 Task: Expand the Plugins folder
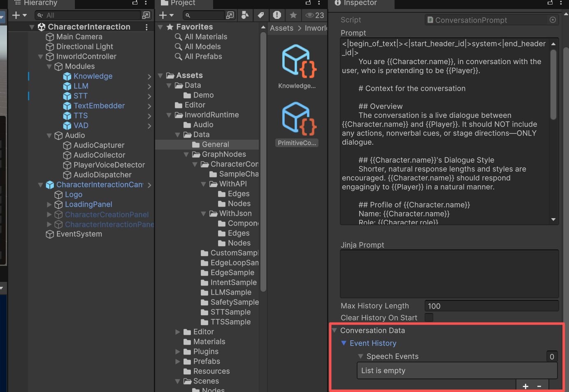[178, 351]
